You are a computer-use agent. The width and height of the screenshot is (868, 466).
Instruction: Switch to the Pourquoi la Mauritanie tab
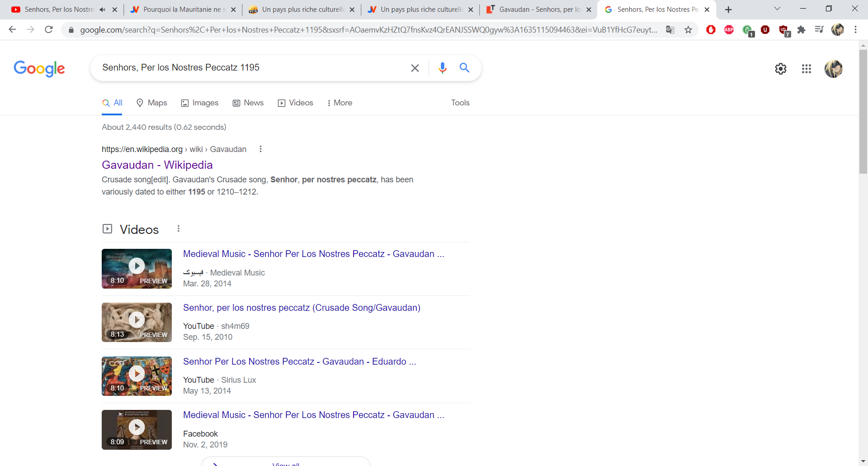(x=183, y=10)
